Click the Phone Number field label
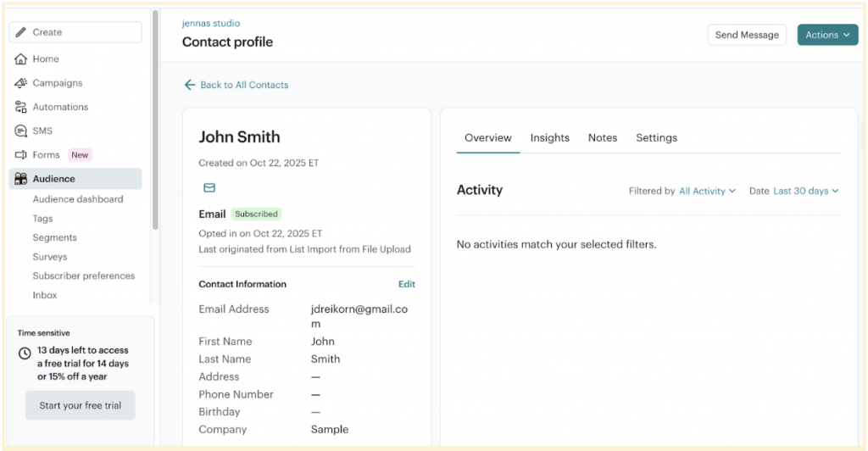The image size is (868, 451). point(236,394)
